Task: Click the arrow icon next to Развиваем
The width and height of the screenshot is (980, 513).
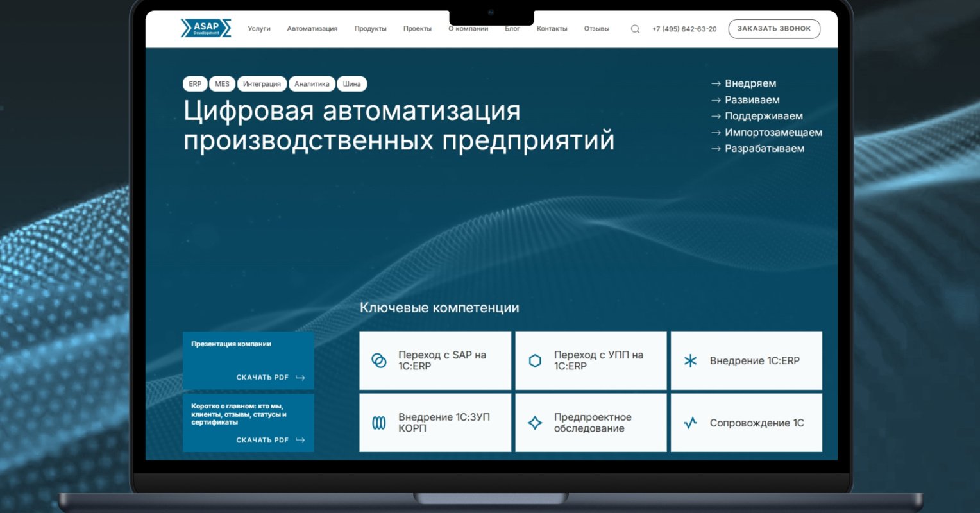Action: (x=716, y=100)
